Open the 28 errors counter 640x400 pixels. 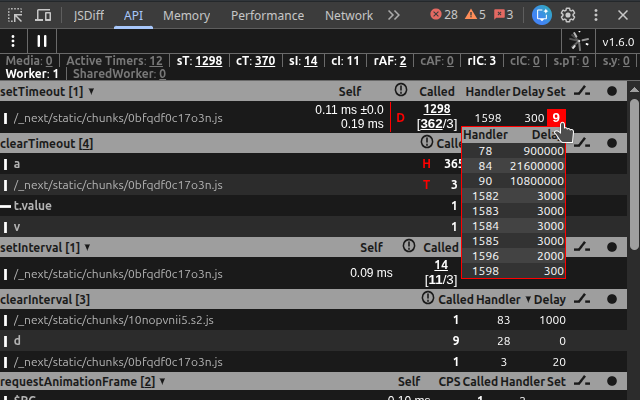tap(444, 15)
